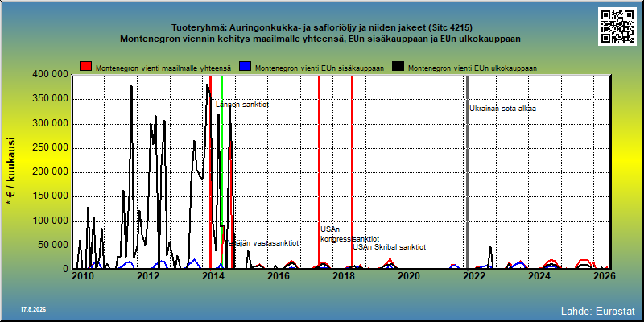Select legend label 'Montenegron vienti EUn ulkokauppaan'
The image size is (644, 322).
coord(473,68)
